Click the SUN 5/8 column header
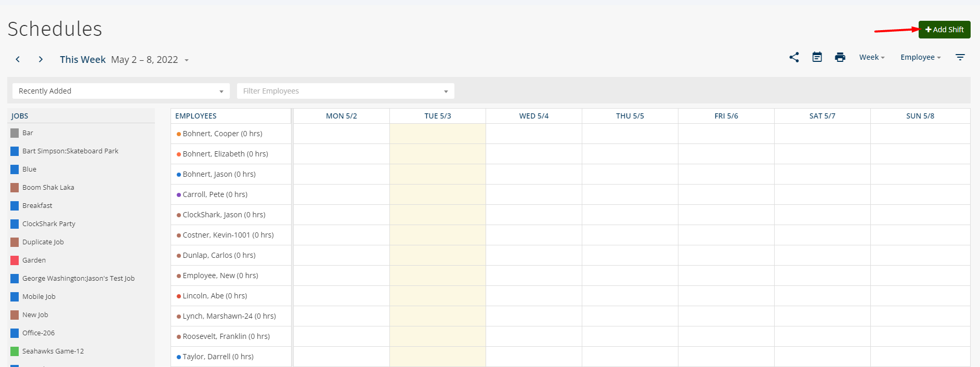The height and width of the screenshot is (367, 980). pyautogui.click(x=920, y=116)
